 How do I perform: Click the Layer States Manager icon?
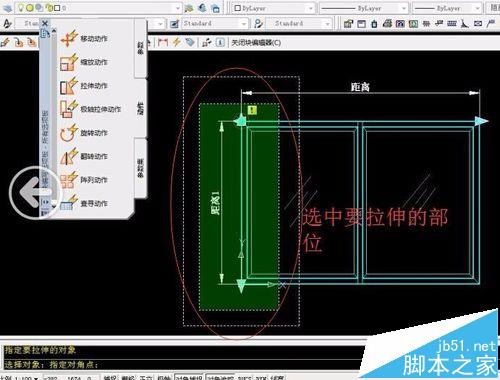[x=216, y=8]
